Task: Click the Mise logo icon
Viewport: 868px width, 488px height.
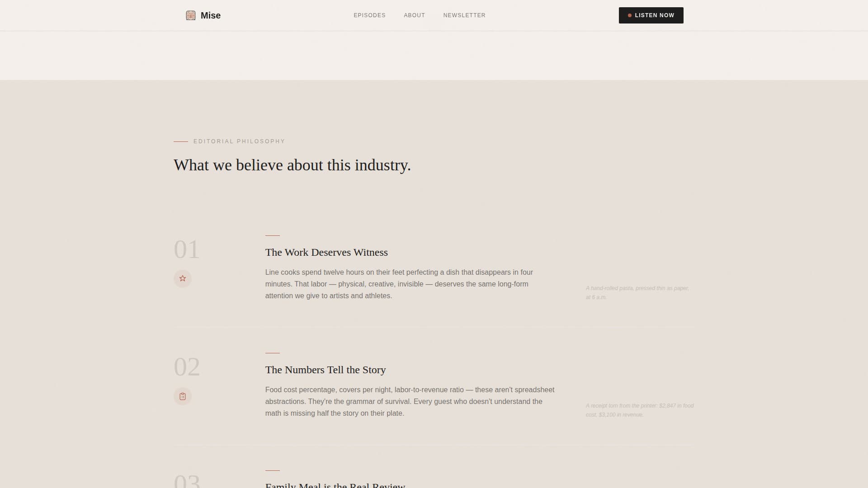Action: coord(191,15)
